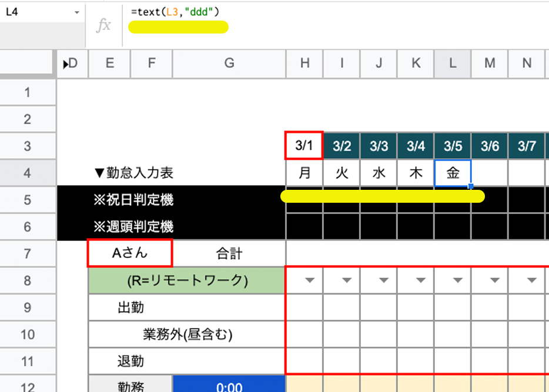
Task: Expand hidden columns arrow beside column D
Action: click(65, 64)
